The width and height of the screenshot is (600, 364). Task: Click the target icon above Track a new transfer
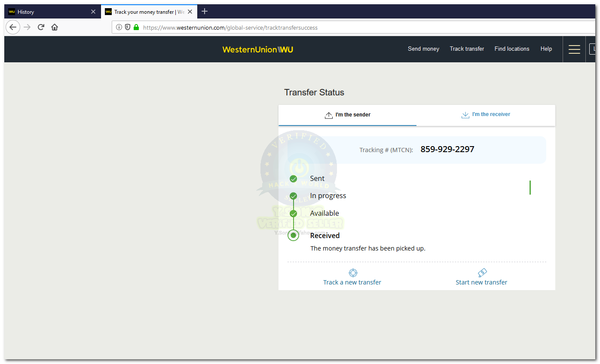pos(353,273)
